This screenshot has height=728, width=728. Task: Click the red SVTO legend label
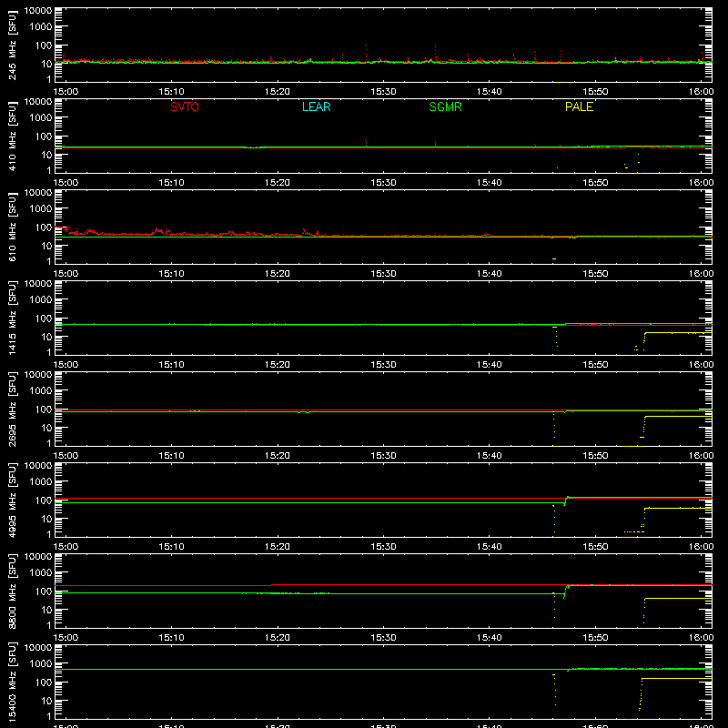(185, 106)
